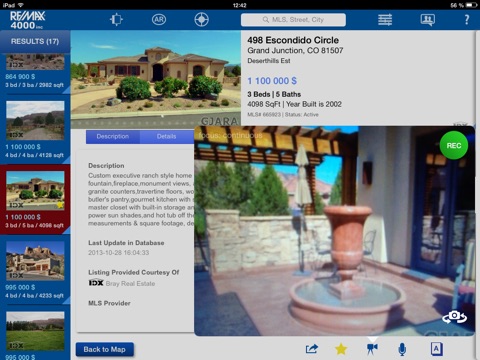
Task: Tap the crosshair locate-me icon
Action: [x=202, y=20]
